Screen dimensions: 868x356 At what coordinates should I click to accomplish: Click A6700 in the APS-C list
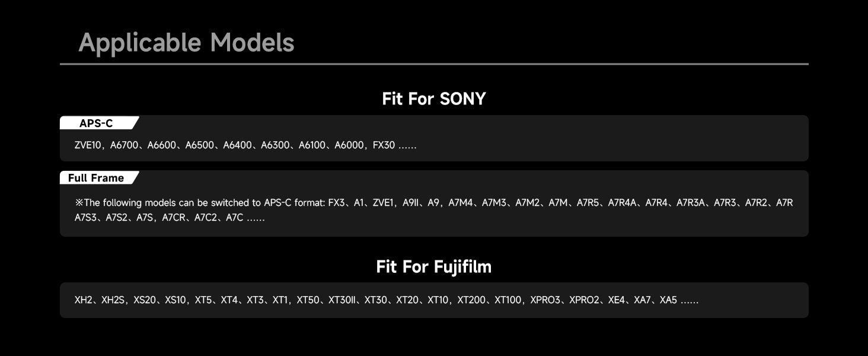tap(124, 145)
